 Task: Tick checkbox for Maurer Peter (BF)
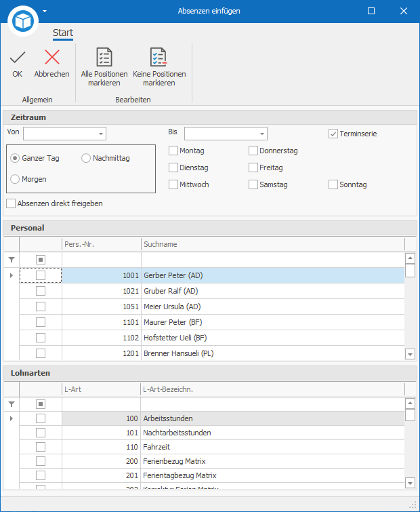click(x=41, y=322)
